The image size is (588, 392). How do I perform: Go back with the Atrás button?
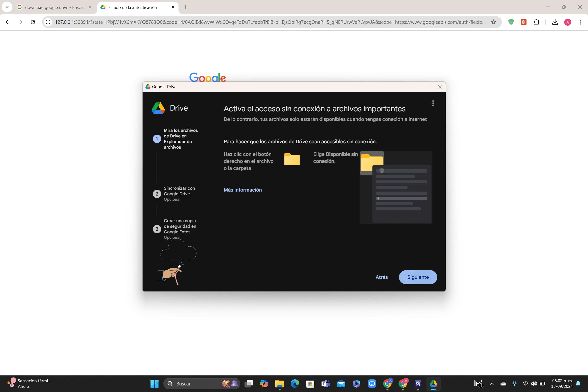[381, 277]
